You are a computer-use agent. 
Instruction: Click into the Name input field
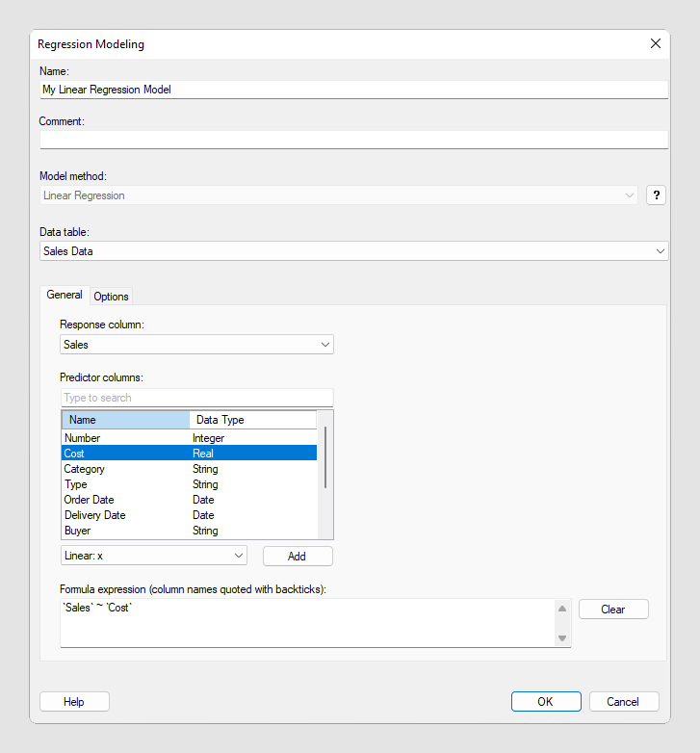(x=353, y=90)
